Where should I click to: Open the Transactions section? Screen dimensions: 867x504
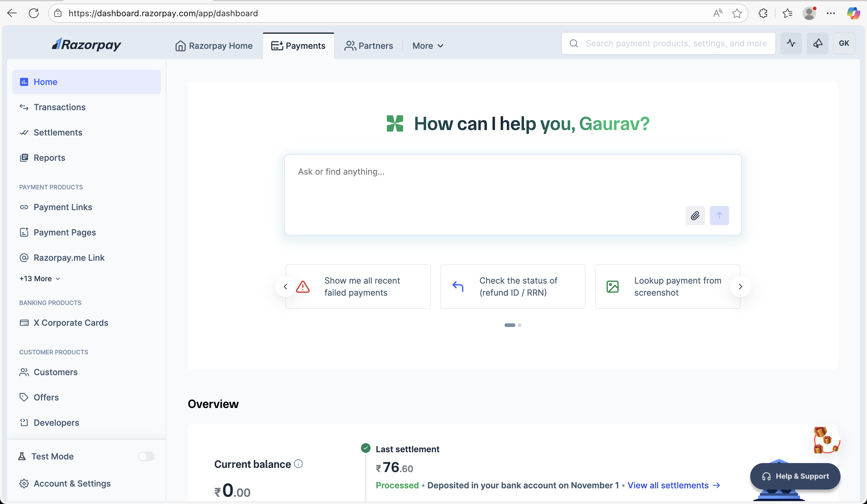click(x=60, y=107)
